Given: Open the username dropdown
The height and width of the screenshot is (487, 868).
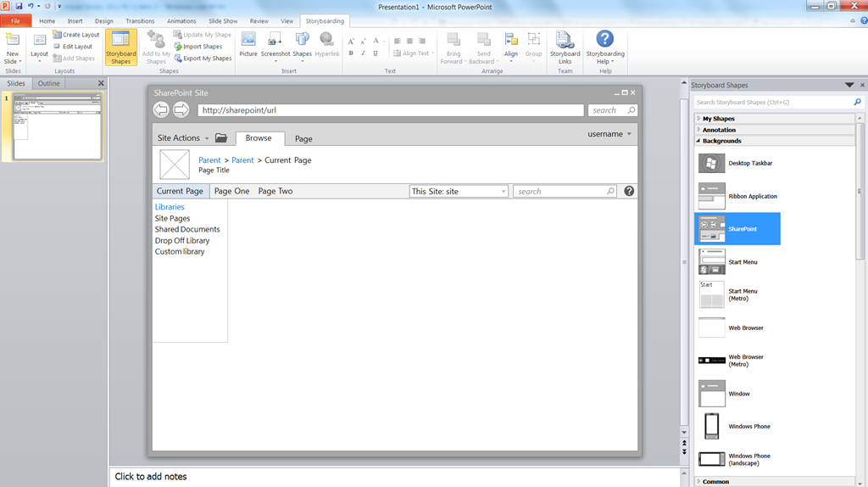Looking at the screenshot, I should pos(609,134).
